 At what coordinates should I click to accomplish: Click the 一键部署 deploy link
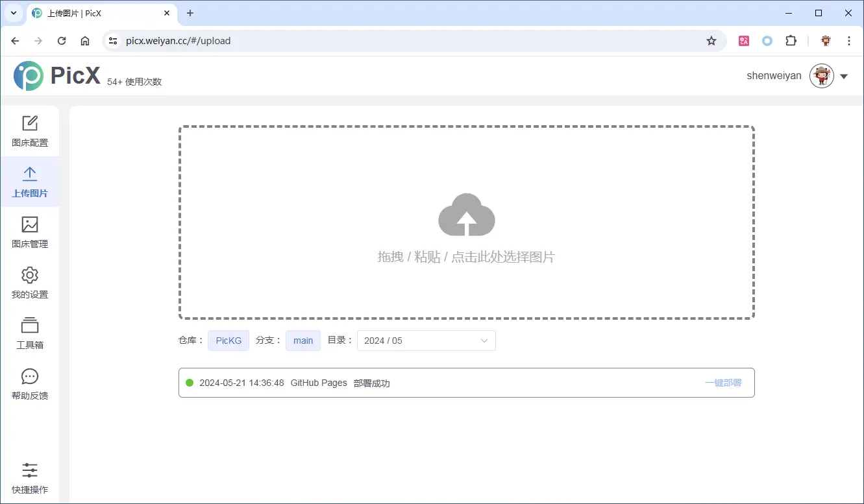coord(723,383)
